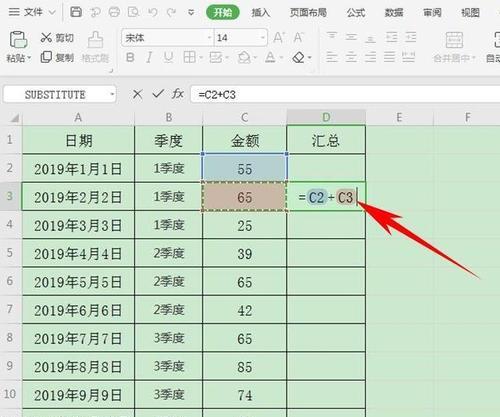Select column C header
500x417 pixels.
pos(245,117)
